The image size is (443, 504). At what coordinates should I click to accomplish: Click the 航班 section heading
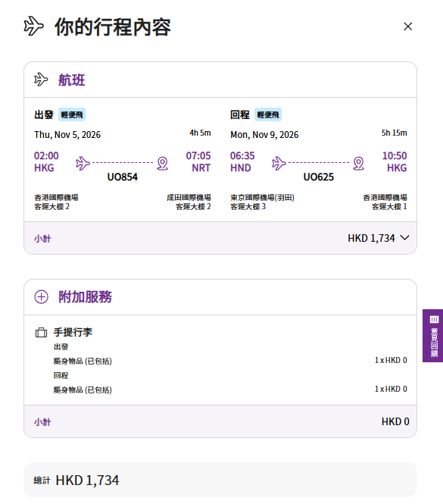[72, 80]
